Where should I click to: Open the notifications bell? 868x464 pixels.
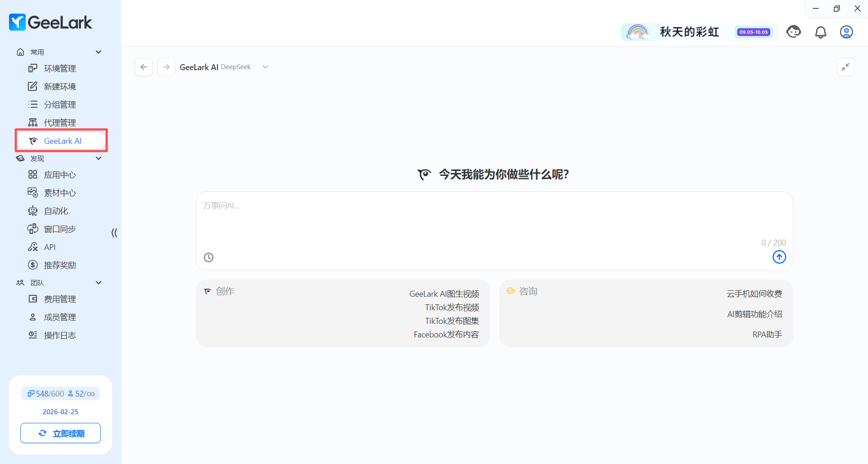[821, 32]
